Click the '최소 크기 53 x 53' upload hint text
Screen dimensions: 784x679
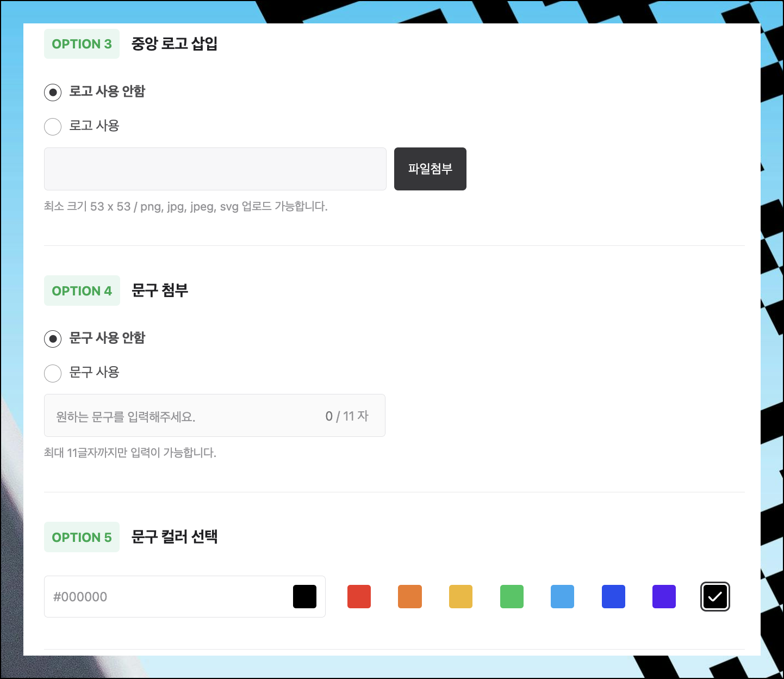[186, 206]
